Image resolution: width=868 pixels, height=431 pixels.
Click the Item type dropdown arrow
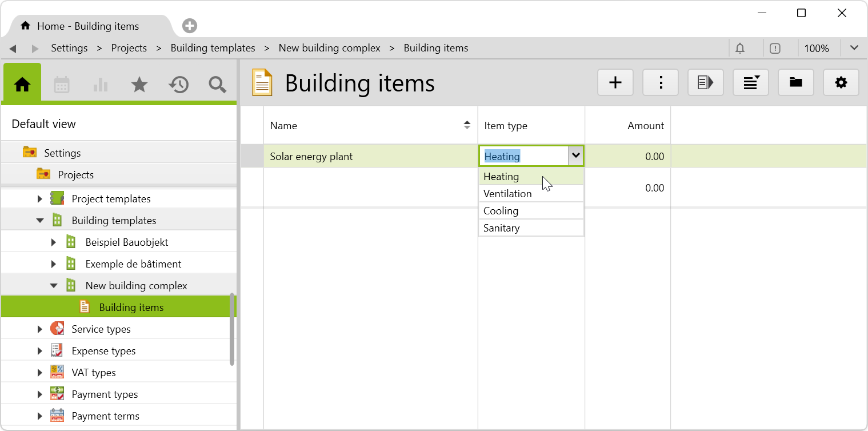575,156
